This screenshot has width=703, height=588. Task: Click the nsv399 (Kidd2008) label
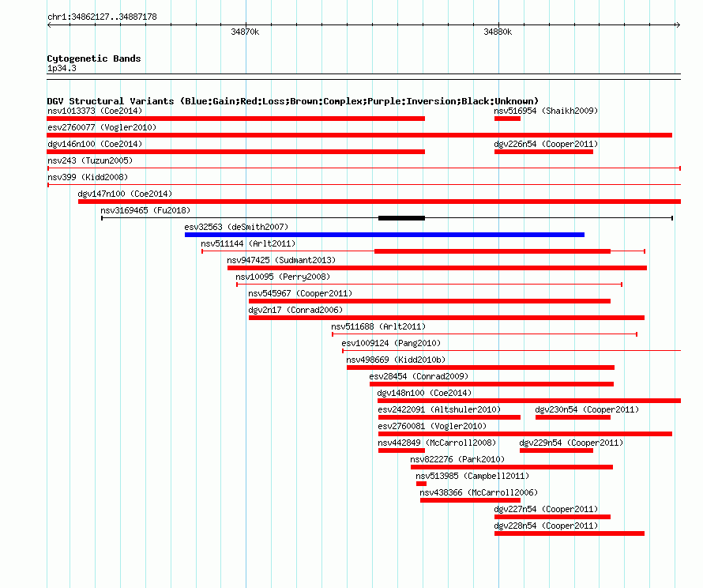[88, 177]
